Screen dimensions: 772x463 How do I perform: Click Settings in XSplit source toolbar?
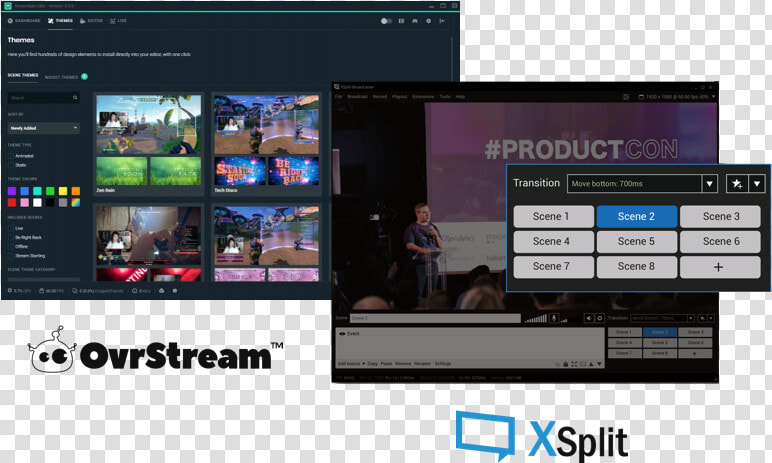(443, 364)
